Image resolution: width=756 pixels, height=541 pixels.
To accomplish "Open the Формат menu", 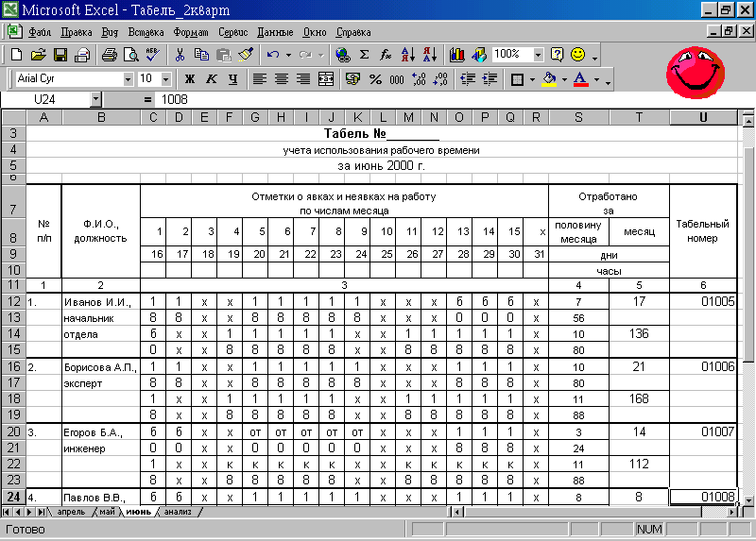I will (191, 32).
